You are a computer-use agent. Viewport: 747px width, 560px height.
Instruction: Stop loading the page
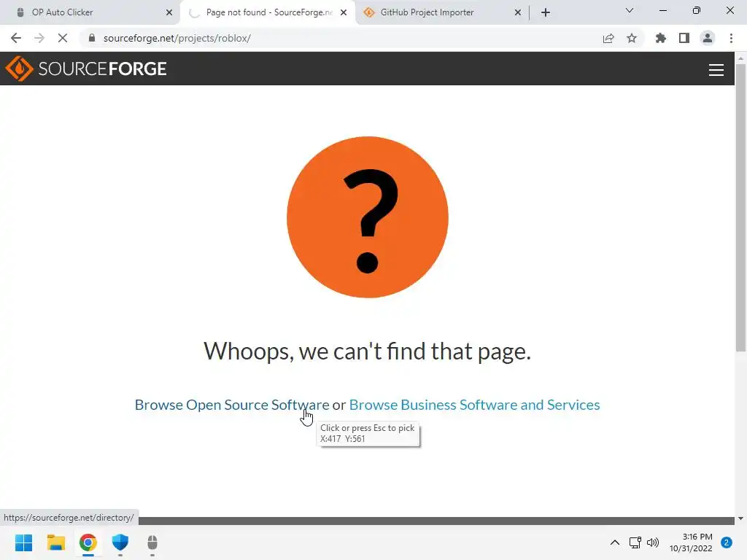63,38
